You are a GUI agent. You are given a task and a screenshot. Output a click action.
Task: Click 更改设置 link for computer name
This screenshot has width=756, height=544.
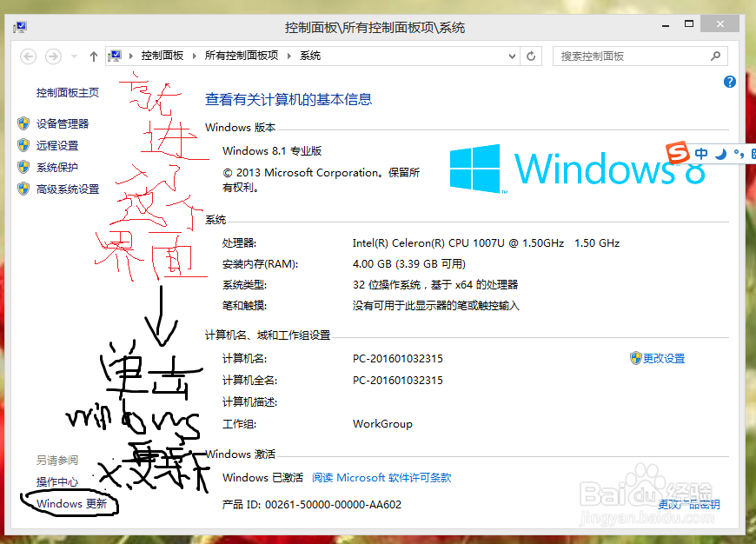(x=664, y=358)
